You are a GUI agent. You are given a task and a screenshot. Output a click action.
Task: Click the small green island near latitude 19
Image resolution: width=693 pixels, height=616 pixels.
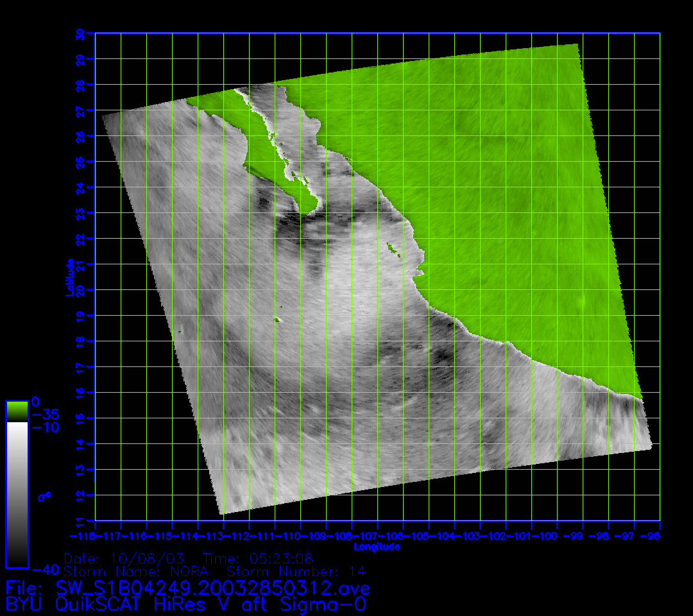click(278, 319)
